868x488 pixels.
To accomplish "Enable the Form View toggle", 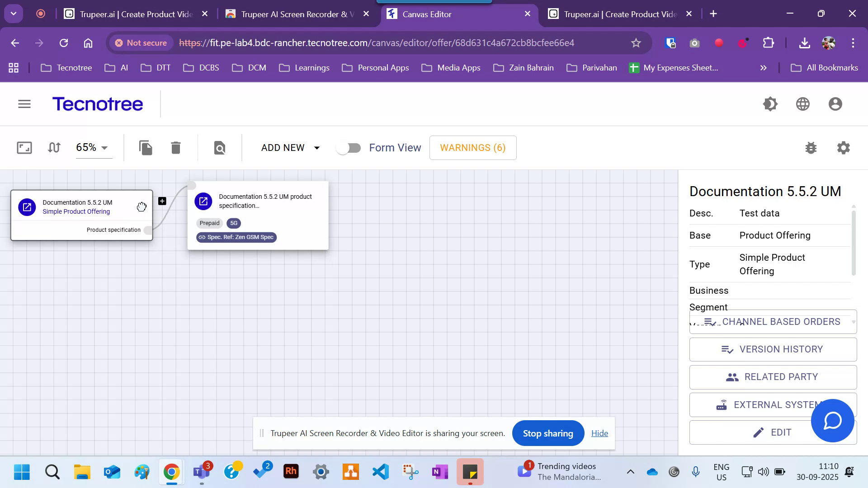I will click(349, 148).
